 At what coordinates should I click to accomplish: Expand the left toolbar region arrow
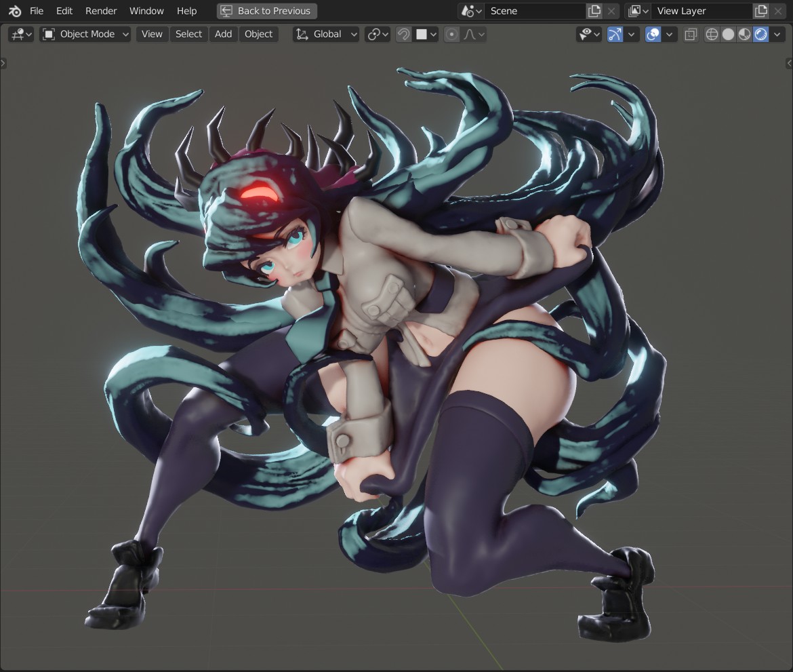[3, 63]
